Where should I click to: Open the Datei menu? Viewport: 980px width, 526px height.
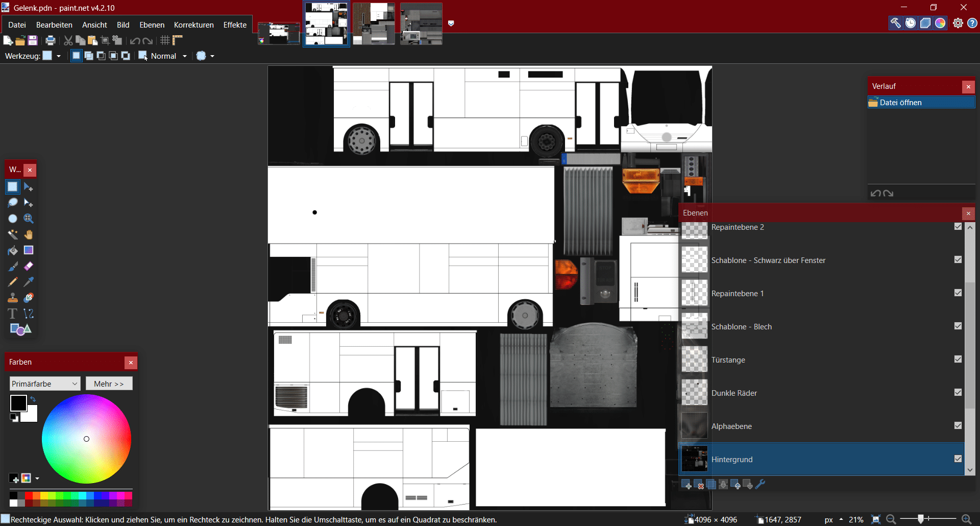(17, 25)
